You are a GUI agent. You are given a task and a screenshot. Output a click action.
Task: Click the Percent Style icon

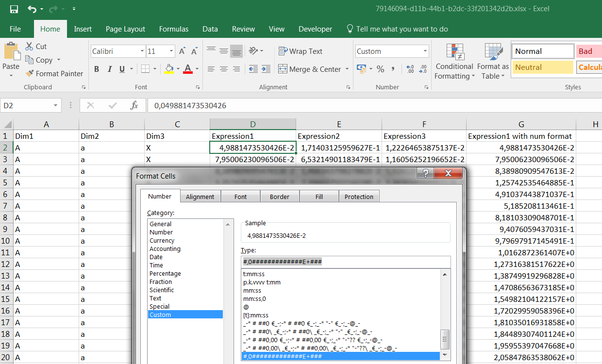click(x=380, y=69)
